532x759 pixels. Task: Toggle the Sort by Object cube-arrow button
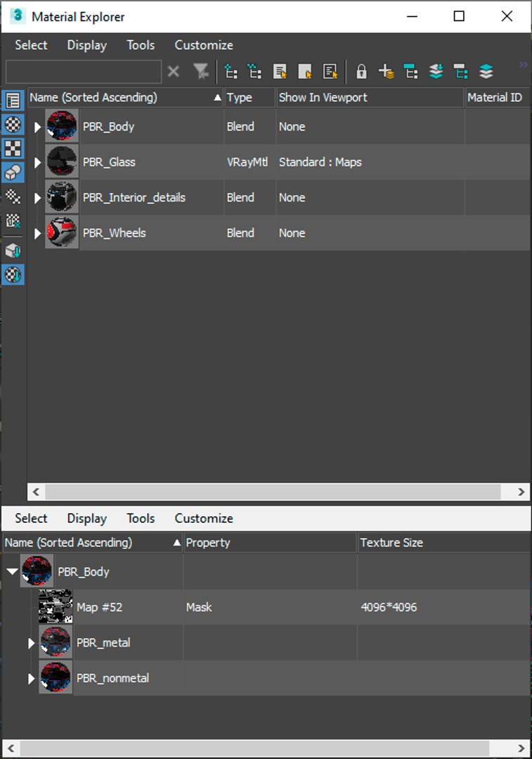pyautogui.click(x=13, y=251)
